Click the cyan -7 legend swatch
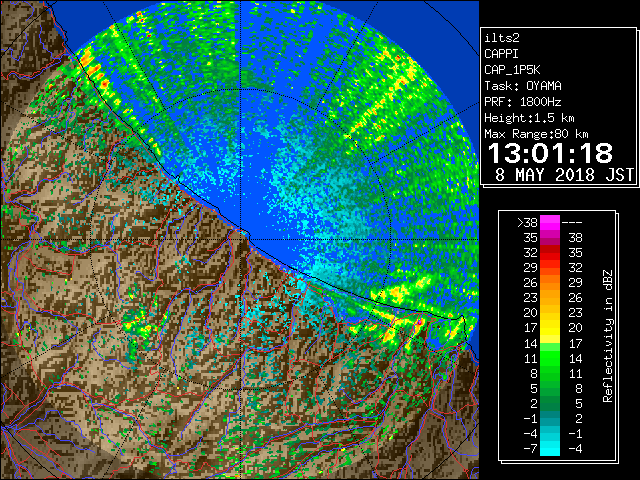Viewport: 640px width, 480px height. [x=550, y=449]
